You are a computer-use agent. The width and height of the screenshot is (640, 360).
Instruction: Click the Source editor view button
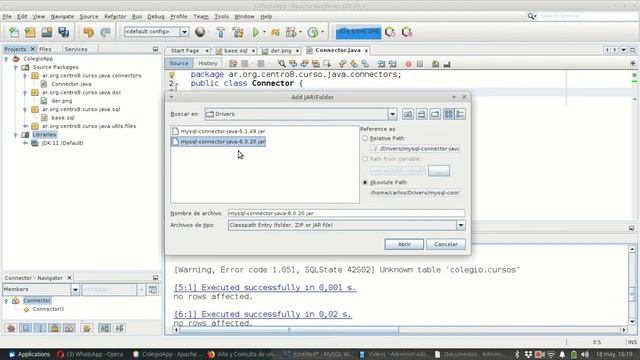coord(179,63)
